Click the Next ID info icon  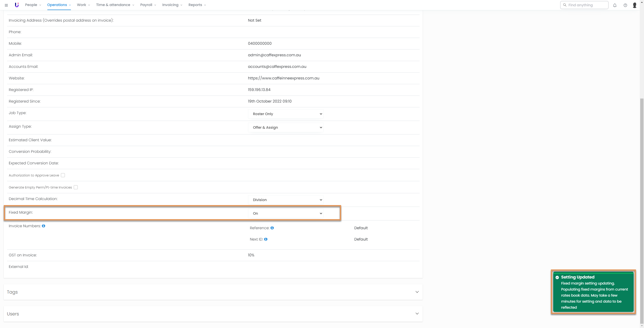(266, 239)
